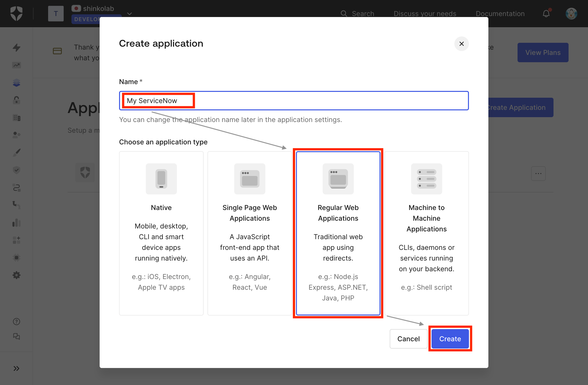Open the notification bell

(546, 14)
